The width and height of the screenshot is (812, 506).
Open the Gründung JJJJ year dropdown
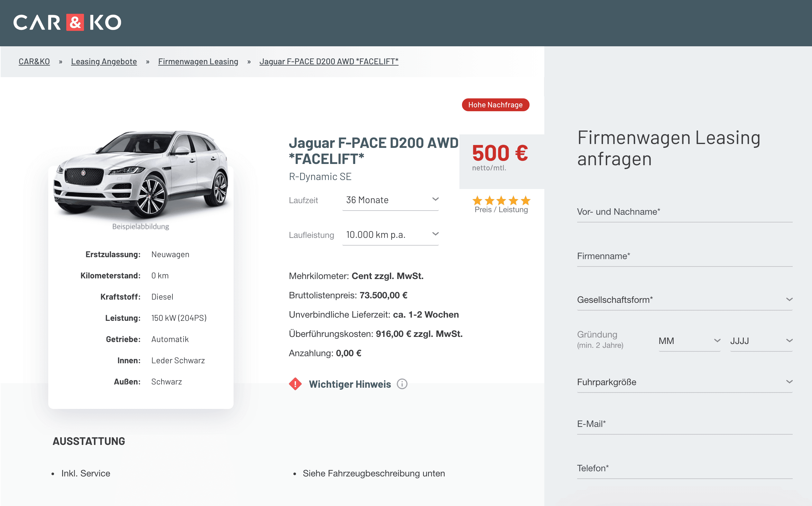coord(761,341)
